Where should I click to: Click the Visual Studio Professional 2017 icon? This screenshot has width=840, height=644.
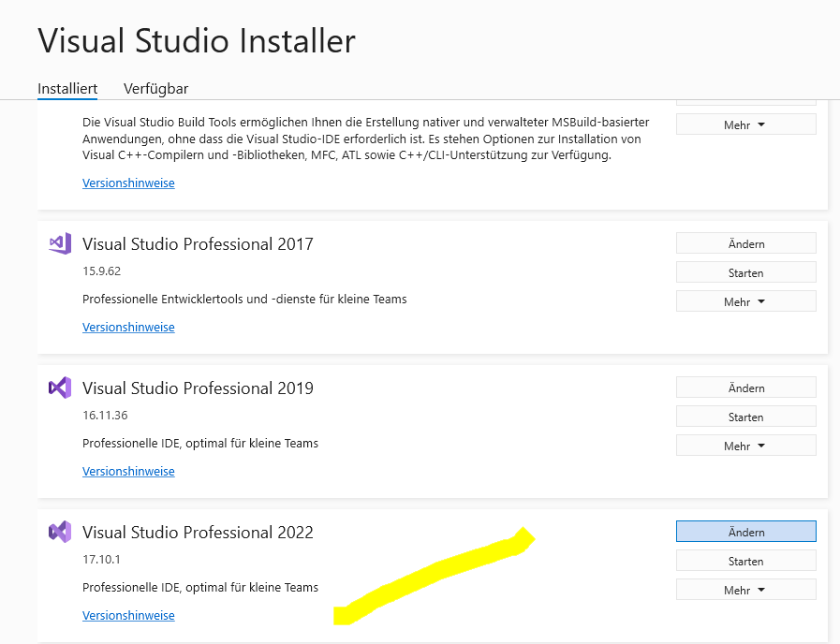[60, 243]
